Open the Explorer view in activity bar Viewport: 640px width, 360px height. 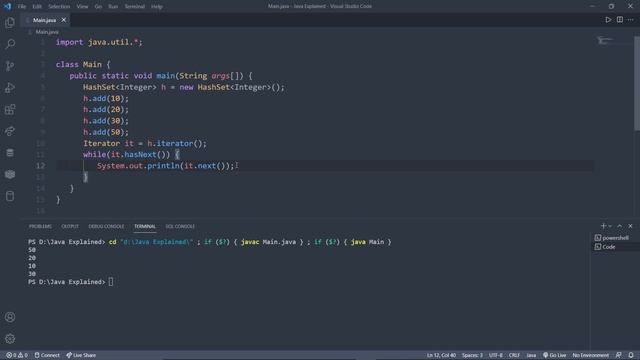[10, 22]
